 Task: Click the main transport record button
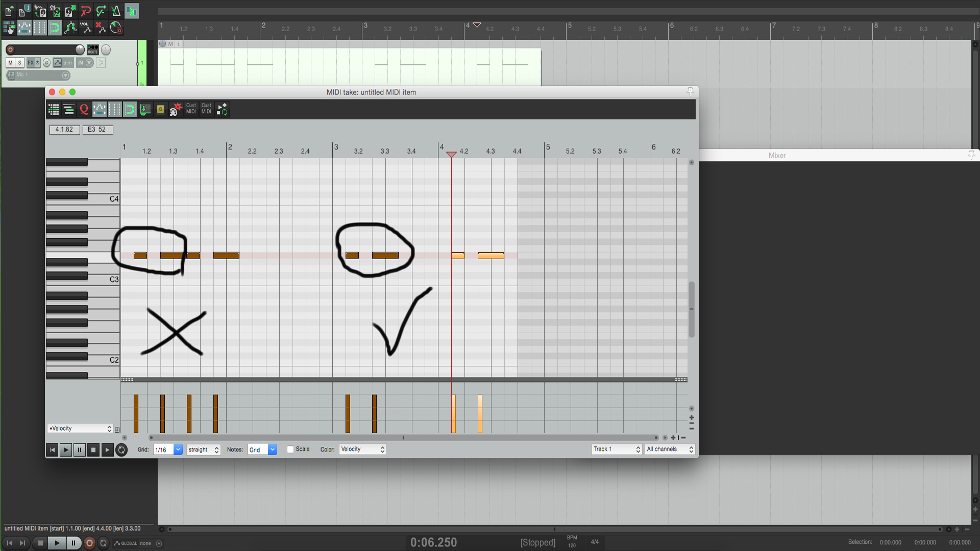tap(89, 543)
